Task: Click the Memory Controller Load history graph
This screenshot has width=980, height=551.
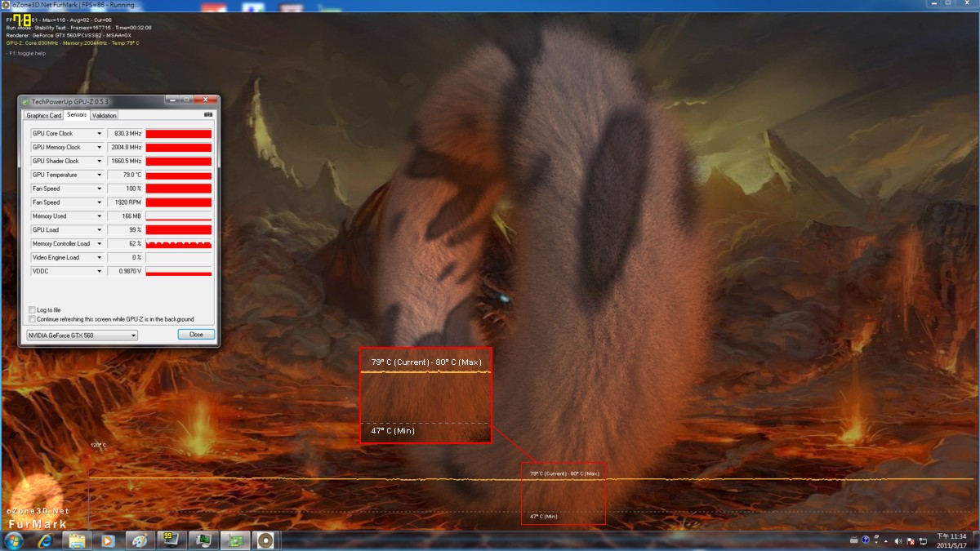Action: (179, 244)
